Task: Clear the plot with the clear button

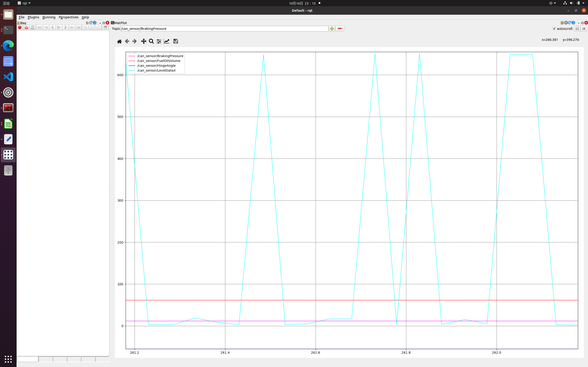Action: pyautogui.click(x=584, y=29)
